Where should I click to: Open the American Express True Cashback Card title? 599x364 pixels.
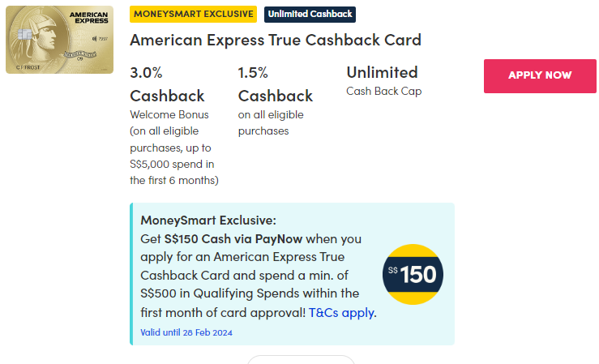pos(276,40)
